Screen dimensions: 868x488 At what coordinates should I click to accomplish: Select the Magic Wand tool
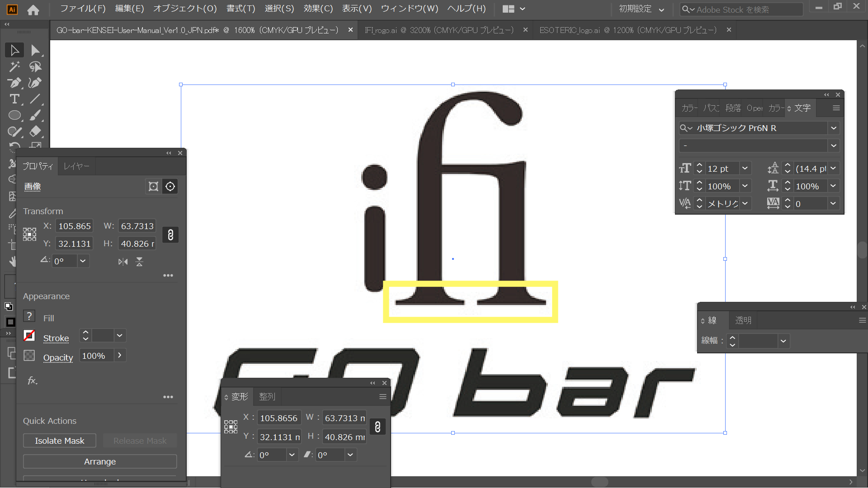(x=14, y=66)
